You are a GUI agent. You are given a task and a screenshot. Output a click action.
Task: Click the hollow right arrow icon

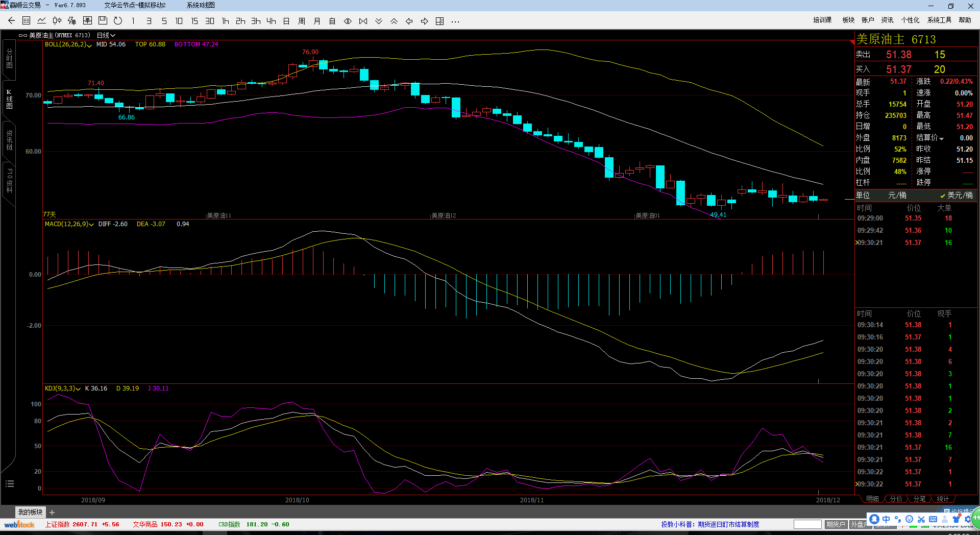tap(424, 21)
